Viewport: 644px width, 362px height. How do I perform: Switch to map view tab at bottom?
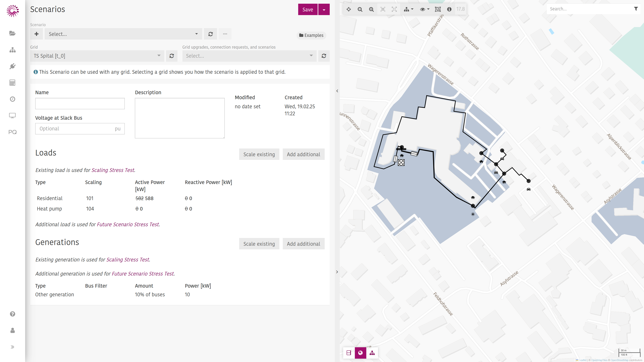[x=360, y=353]
